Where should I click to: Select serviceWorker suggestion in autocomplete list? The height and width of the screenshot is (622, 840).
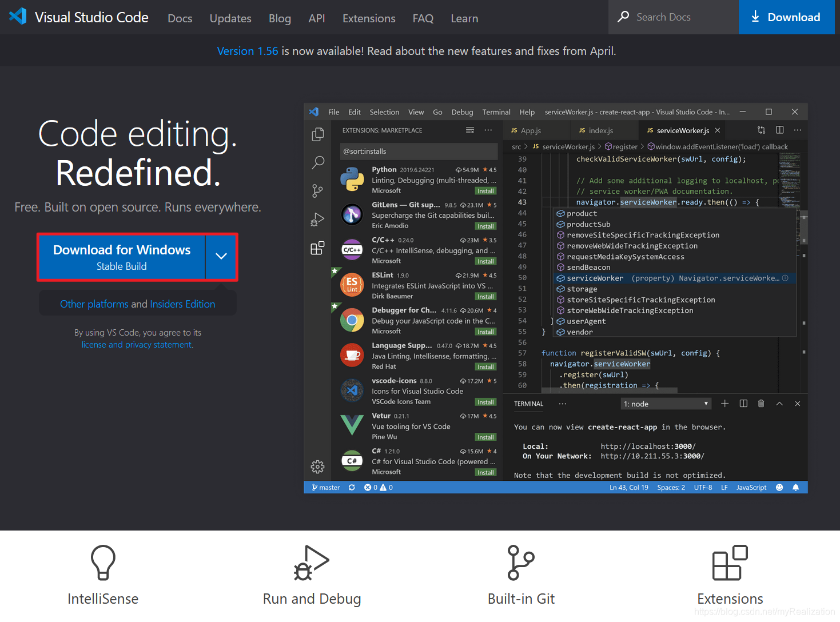(675, 278)
